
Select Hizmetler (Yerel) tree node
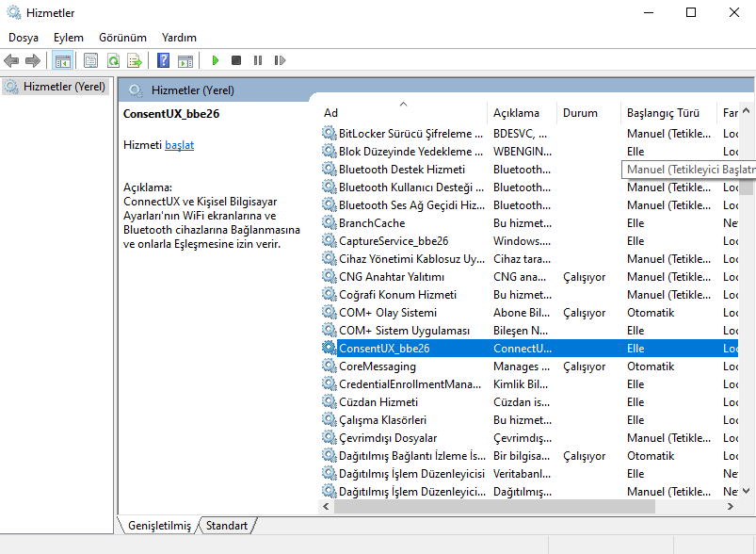55,87
